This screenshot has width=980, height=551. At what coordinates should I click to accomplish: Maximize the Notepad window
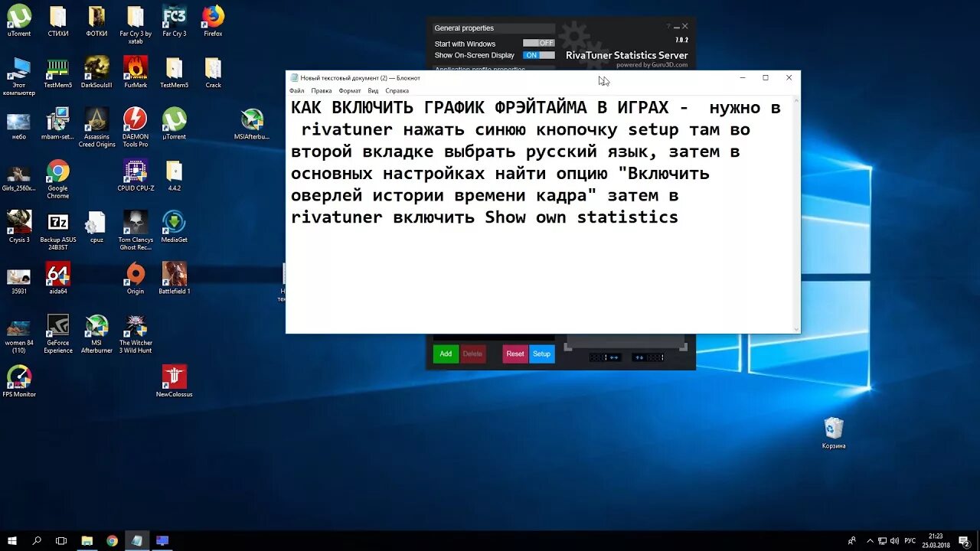click(766, 77)
